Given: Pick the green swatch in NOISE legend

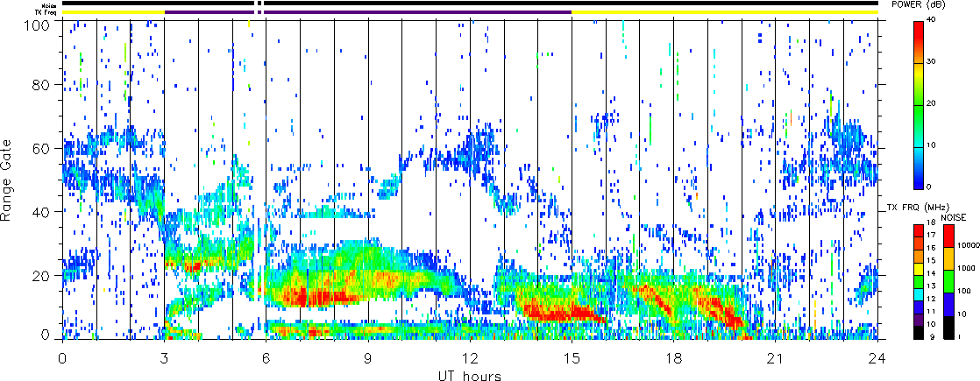Looking at the screenshot, I should tap(948, 281).
